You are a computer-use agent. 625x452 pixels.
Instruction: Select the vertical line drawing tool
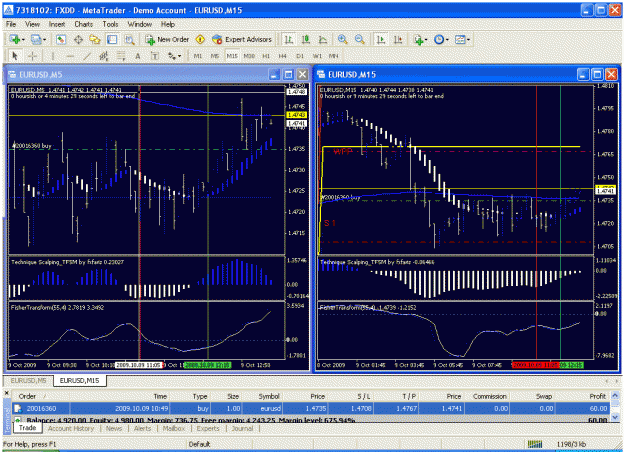click(x=53, y=56)
